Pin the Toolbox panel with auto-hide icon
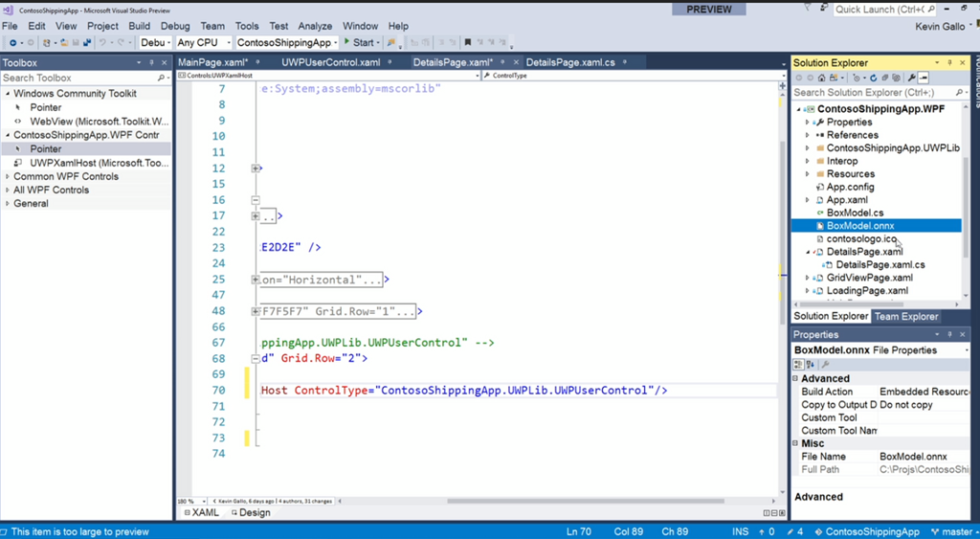This screenshot has height=539, width=980. click(150, 63)
